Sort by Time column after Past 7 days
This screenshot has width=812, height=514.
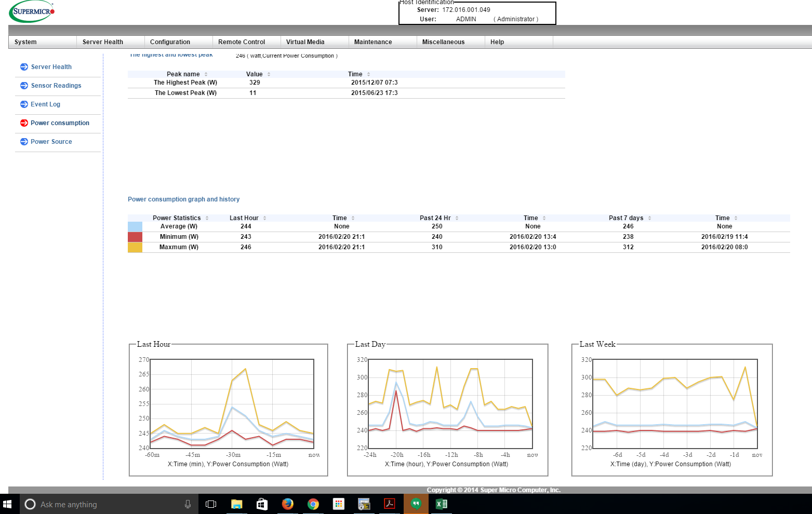tap(726, 218)
